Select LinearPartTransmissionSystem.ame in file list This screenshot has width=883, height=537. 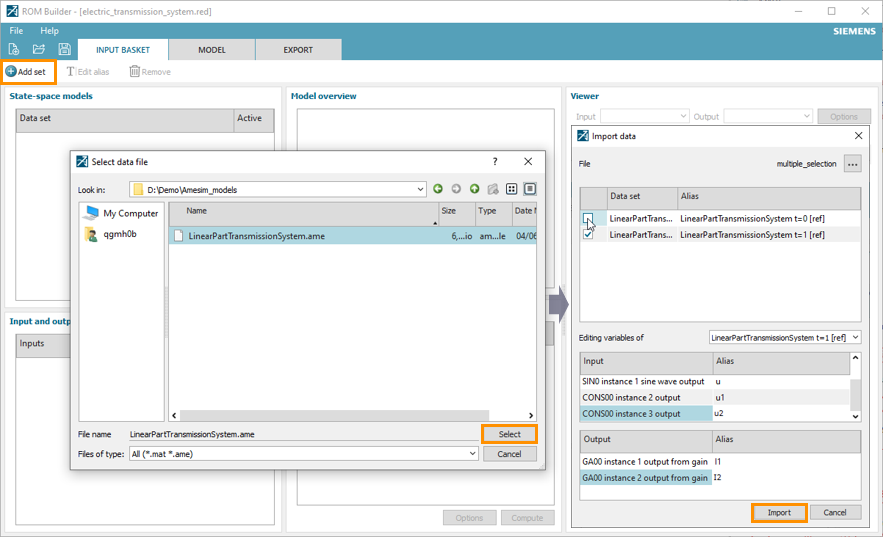coord(256,236)
